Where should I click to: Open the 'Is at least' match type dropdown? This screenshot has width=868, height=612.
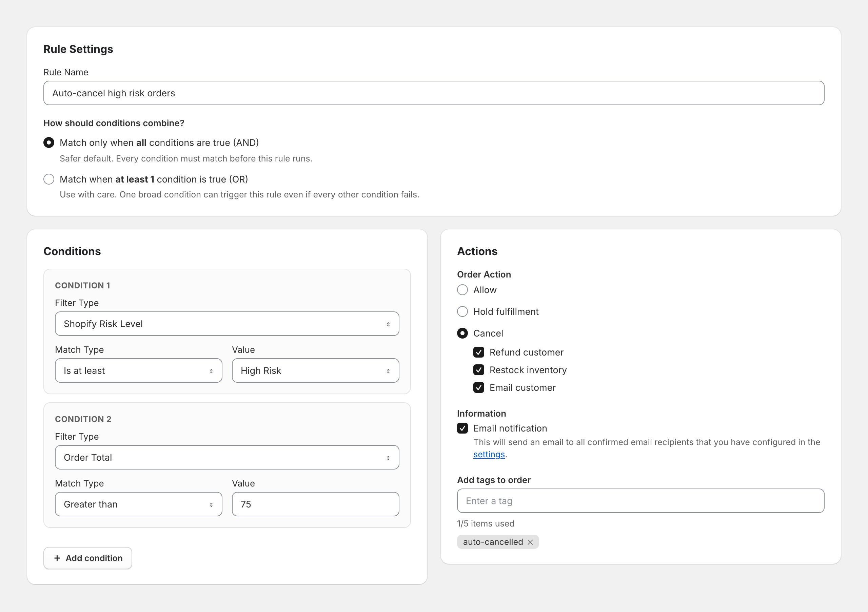[x=138, y=371]
